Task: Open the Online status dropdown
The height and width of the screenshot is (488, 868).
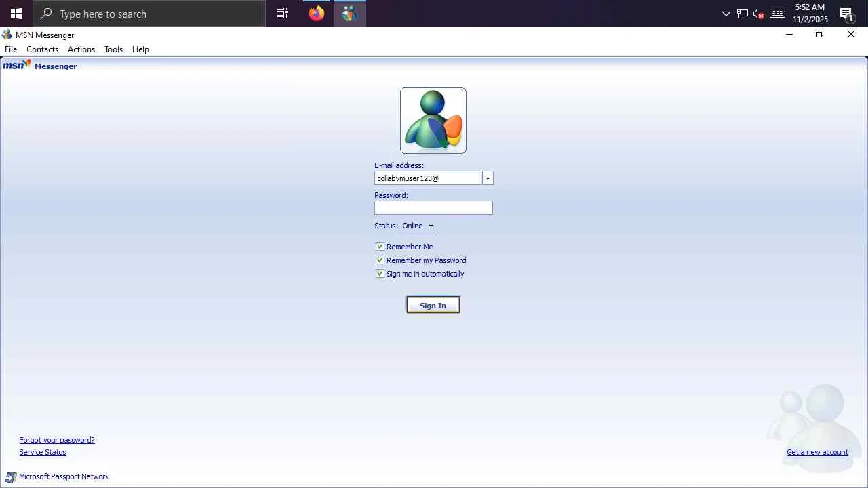Action: pos(418,226)
